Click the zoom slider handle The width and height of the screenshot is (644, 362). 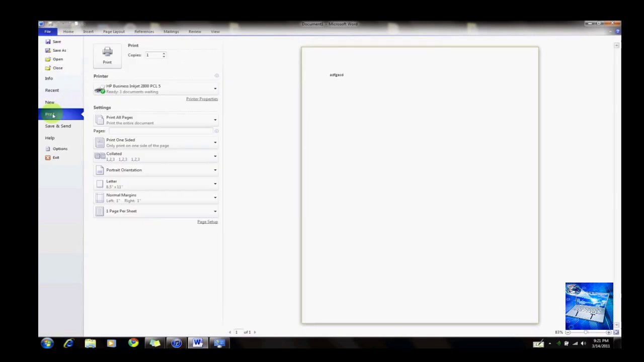(586, 332)
